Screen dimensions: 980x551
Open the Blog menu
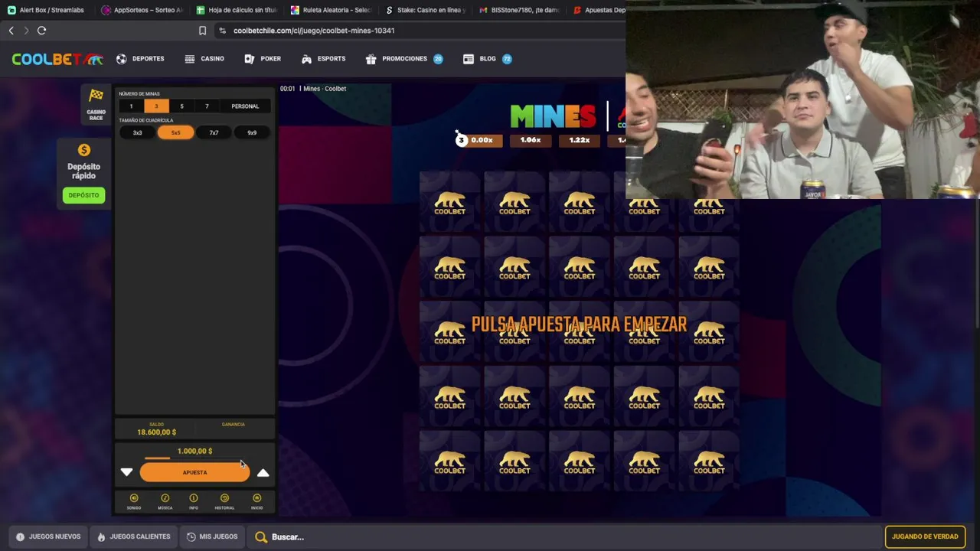(487, 59)
